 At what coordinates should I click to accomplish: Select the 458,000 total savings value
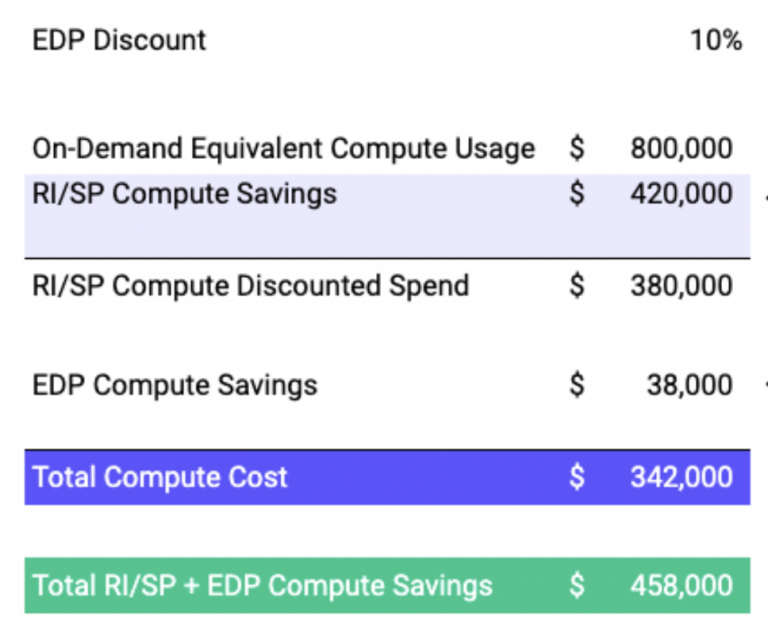[681, 585]
